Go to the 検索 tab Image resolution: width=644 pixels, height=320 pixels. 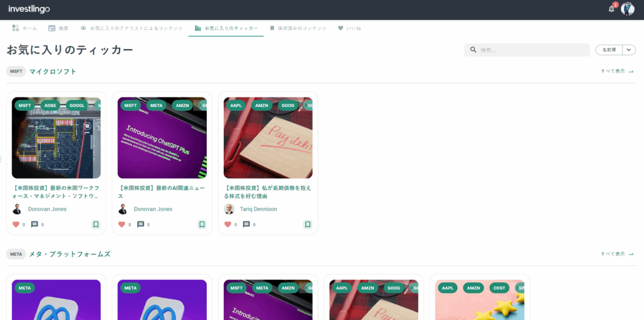point(58,28)
